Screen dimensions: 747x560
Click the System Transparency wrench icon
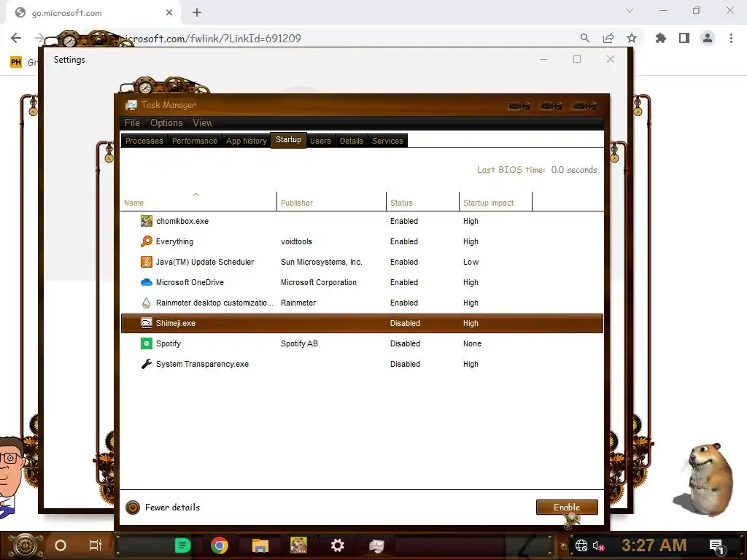[146, 364]
